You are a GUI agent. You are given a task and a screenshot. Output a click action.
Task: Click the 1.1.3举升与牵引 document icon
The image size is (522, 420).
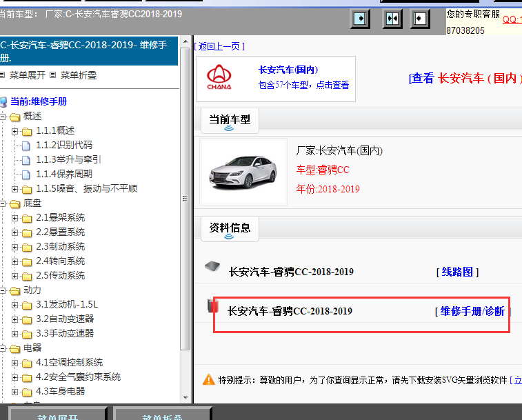[x=26, y=160]
